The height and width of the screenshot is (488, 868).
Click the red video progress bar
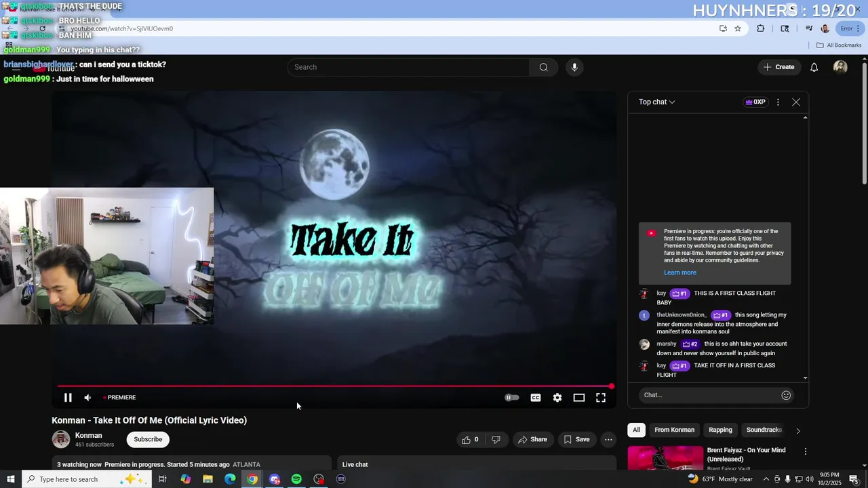(335, 386)
